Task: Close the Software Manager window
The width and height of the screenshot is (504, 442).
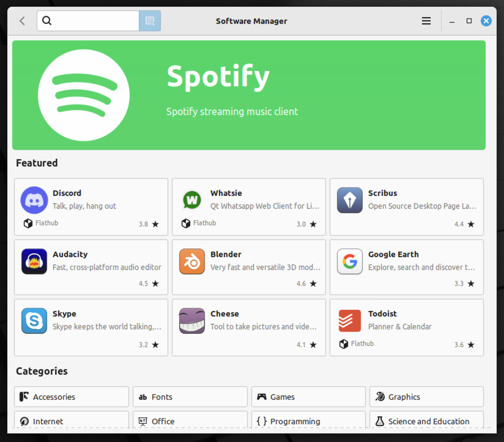Action: click(x=486, y=21)
